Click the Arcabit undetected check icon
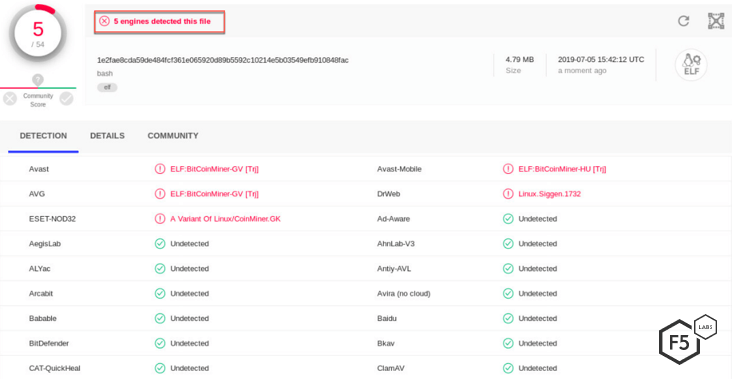 160,294
